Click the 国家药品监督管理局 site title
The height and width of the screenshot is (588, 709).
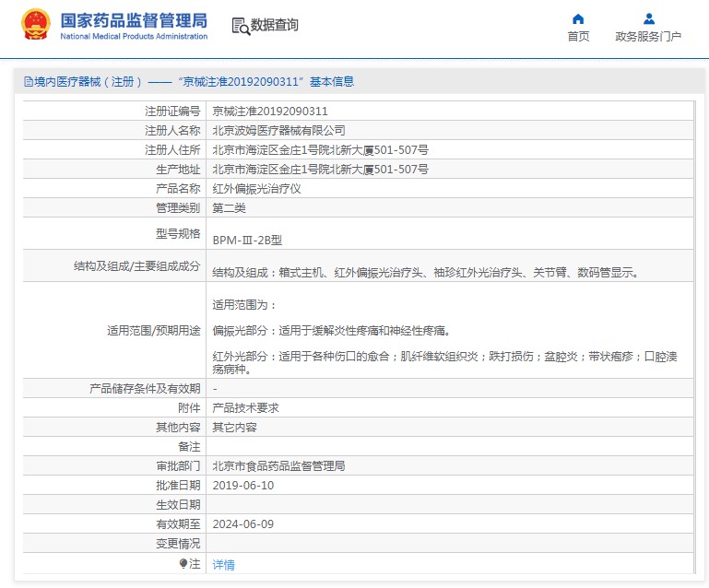[134, 20]
